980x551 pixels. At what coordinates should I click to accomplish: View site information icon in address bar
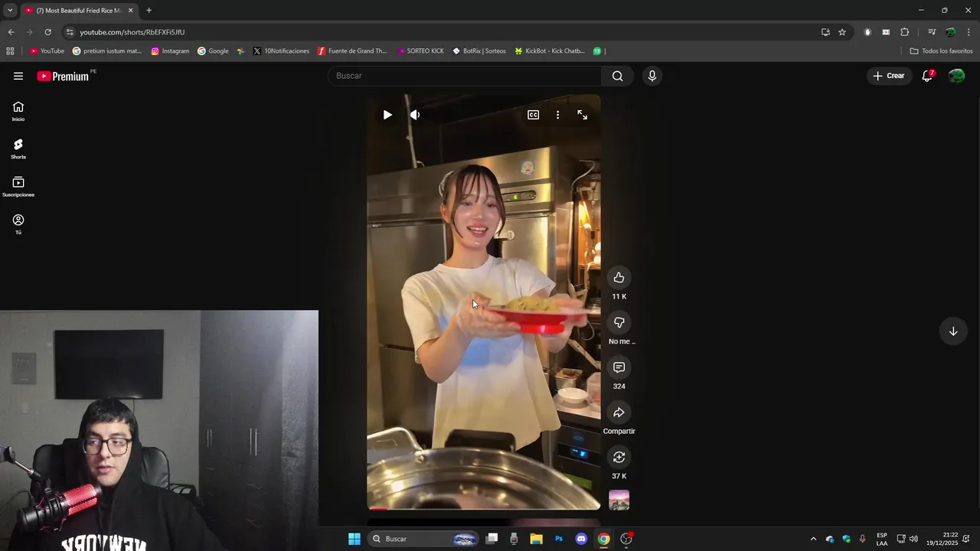[70, 32]
